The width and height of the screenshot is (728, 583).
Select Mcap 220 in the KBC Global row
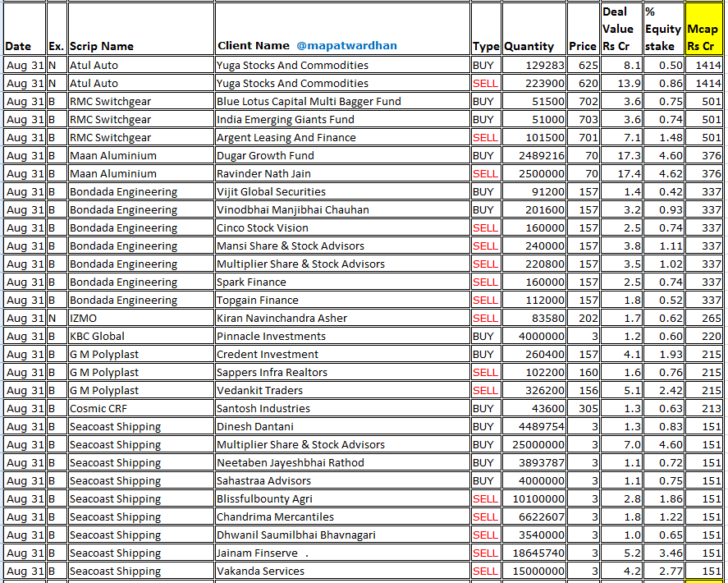[704, 337]
